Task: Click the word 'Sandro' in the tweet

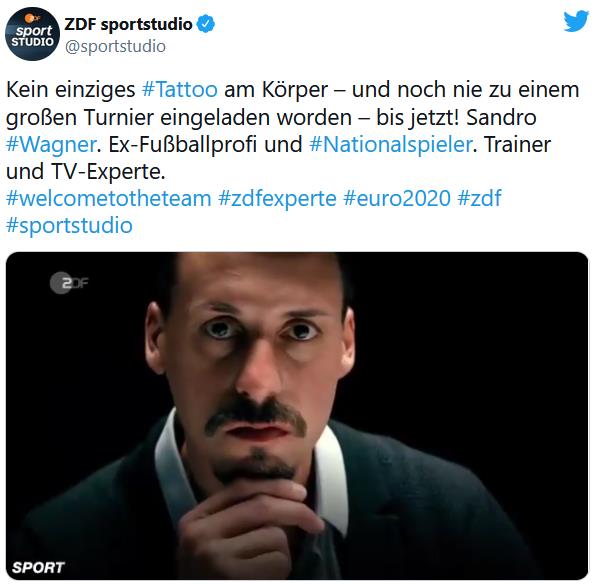Action: (501, 117)
